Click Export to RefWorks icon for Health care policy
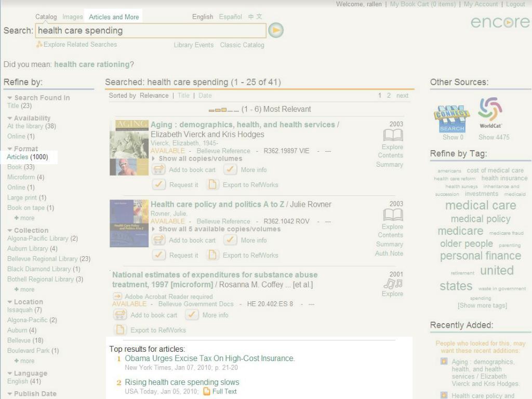532x399 pixels. pyautogui.click(x=212, y=255)
